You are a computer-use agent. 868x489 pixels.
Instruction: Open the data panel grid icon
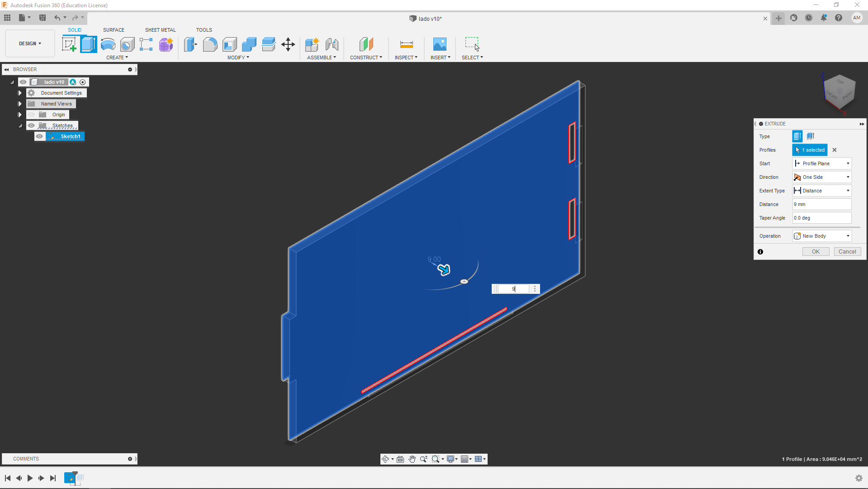(7, 18)
